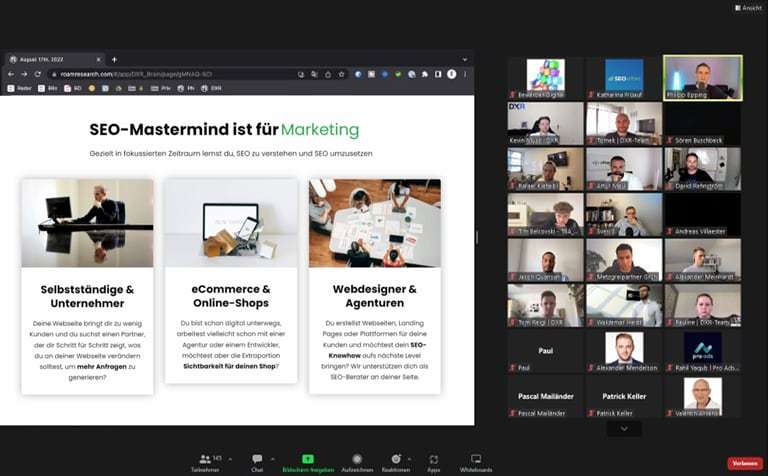Click the share page icon in address bar
Viewport: 768px width, 476px height.
(x=328, y=74)
